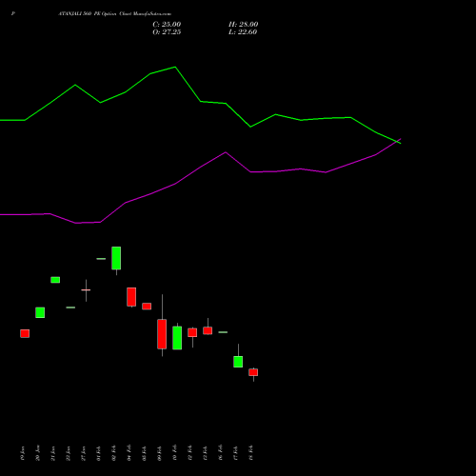Click the 04 Feb date axis label

[x=129, y=453]
